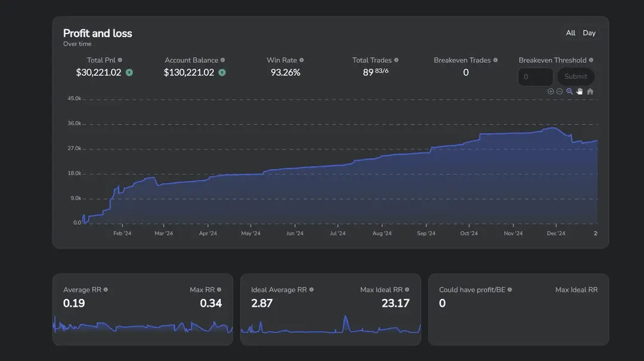Switch chart view to All

(571, 33)
